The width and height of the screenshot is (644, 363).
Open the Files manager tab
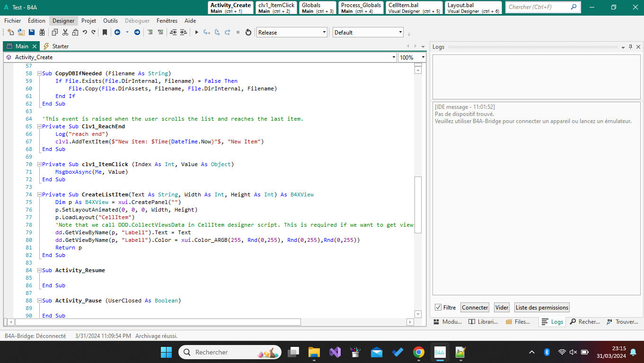(x=519, y=322)
